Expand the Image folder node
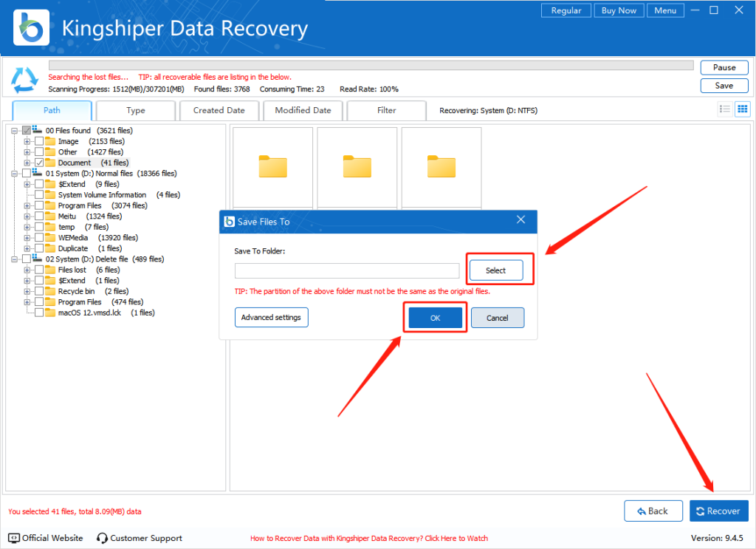756x549 pixels. [27, 141]
